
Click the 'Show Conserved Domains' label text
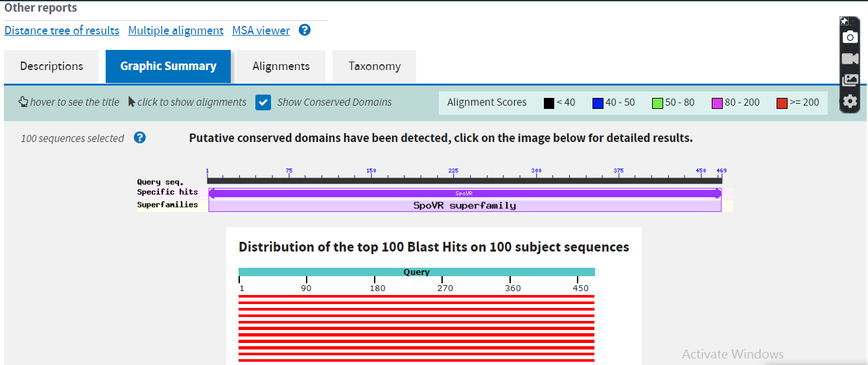(334, 102)
